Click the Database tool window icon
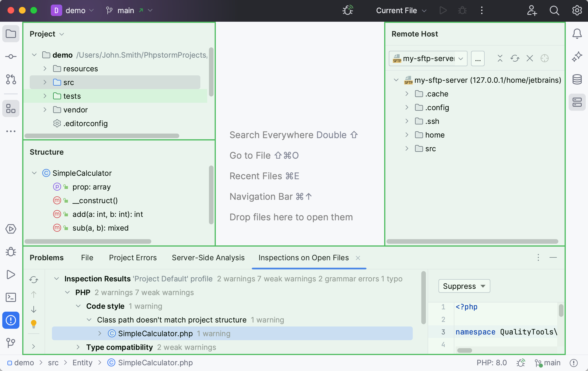This screenshot has width=588, height=371. point(577,79)
